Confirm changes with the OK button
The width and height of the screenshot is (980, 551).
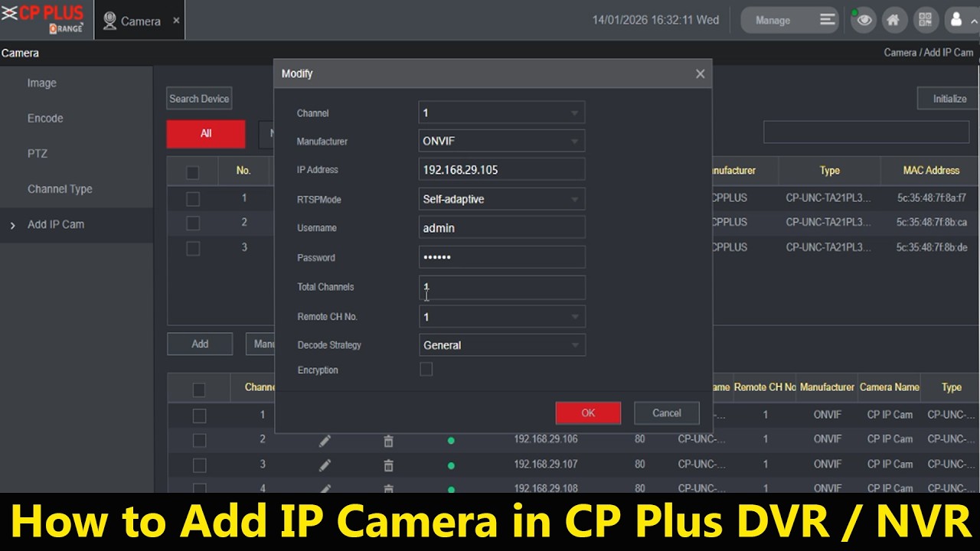pos(588,412)
